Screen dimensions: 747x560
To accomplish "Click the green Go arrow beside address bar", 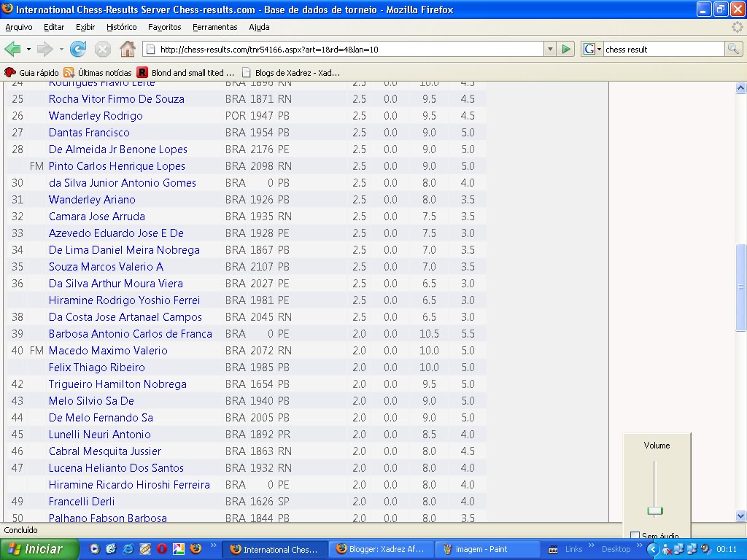I will tap(566, 49).
